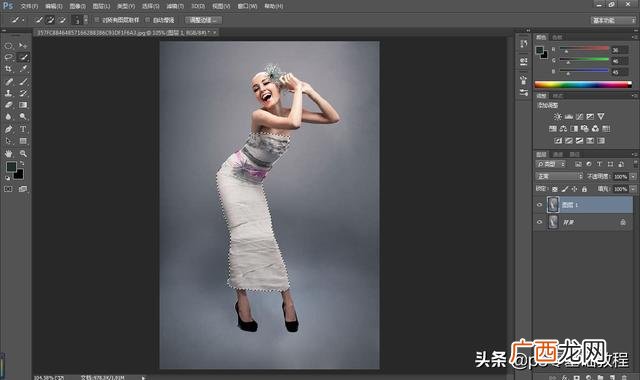
Task: Select the Path Selection tool
Action: [x=9, y=141]
